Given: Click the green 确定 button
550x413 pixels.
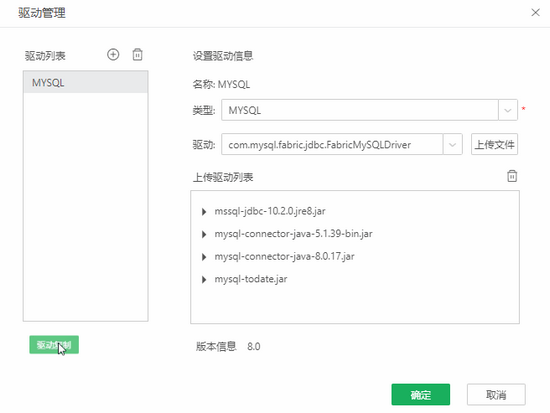Looking at the screenshot, I should (x=421, y=395).
